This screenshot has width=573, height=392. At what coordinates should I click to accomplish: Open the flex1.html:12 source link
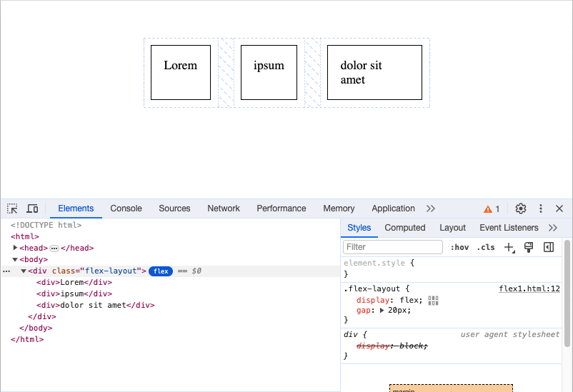click(529, 289)
